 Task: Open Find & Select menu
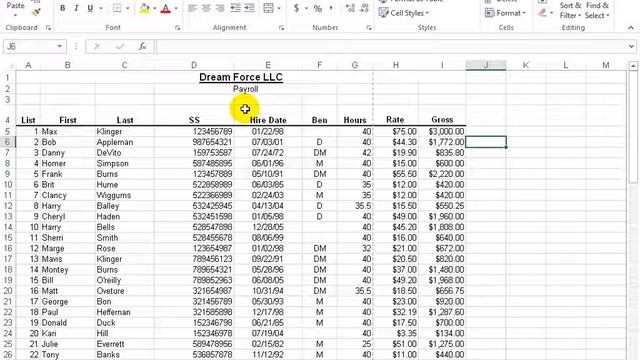[597, 10]
